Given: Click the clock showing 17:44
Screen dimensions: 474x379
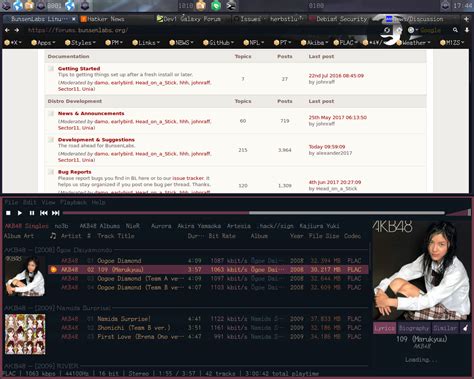Looking at the screenshot, I should coord(463,6).
